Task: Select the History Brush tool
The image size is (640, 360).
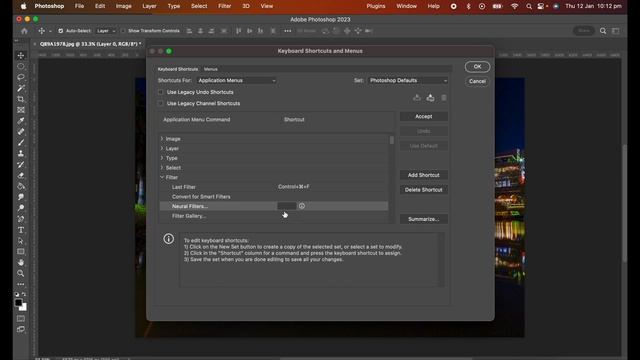Action: [x=21, y=164]
